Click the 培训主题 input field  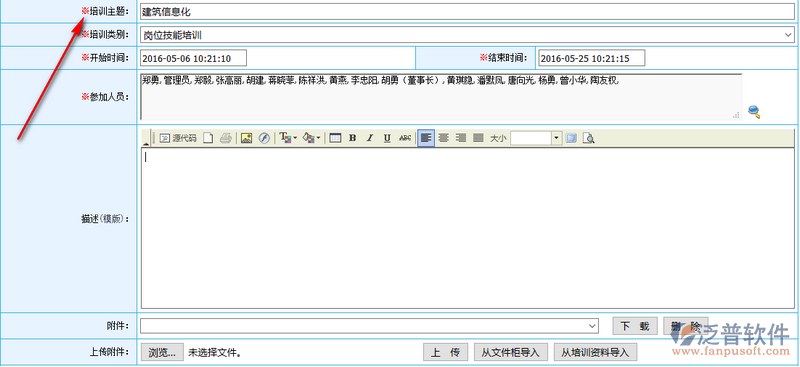tap(467, 11)
